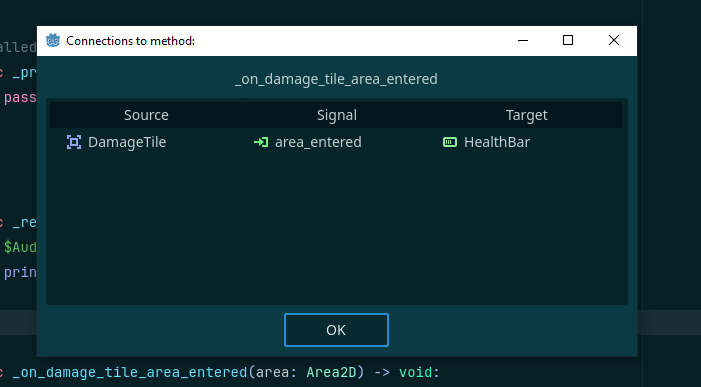Click the DamageTile Area2D node icon
The width and height of the screenshot is (701, 387).
click(x=74, y=142)
